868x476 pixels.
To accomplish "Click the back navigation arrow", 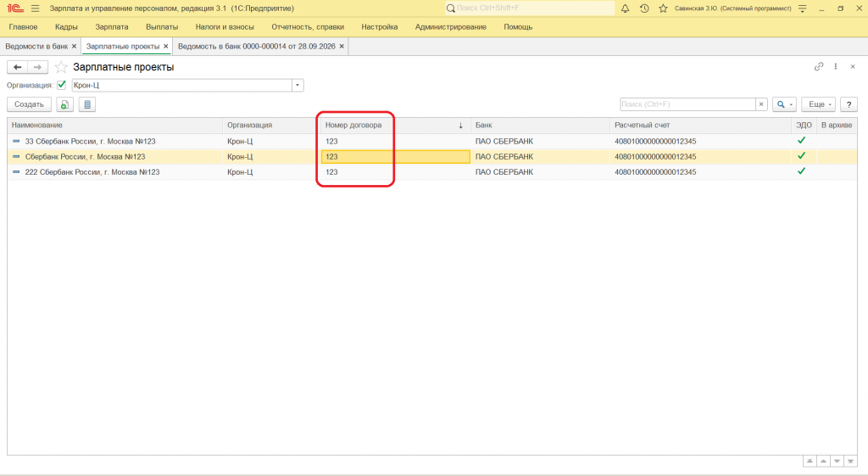I will pyautogui.click(x=17, y=67).
